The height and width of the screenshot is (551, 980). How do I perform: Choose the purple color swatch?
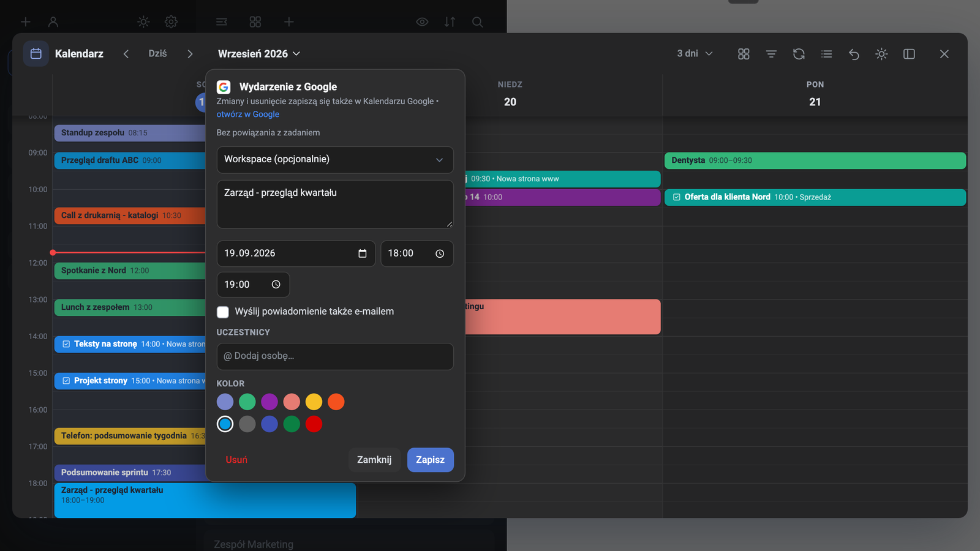point(269,402)
